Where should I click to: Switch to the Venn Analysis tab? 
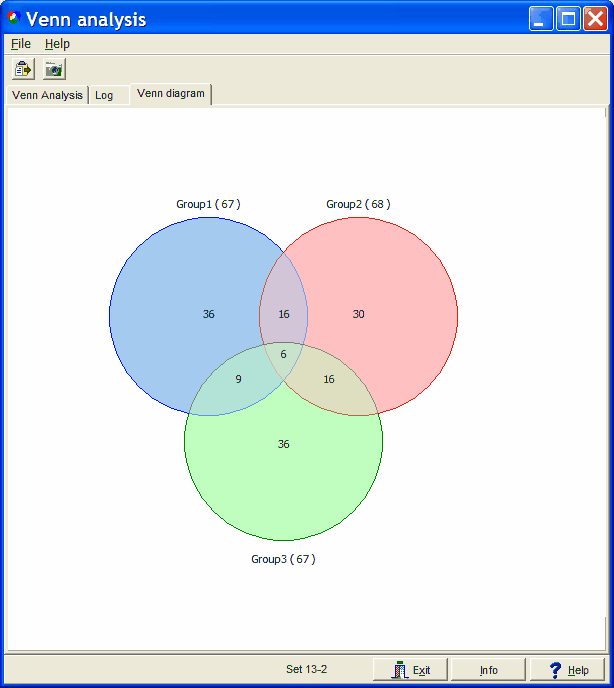click(47, 95)
